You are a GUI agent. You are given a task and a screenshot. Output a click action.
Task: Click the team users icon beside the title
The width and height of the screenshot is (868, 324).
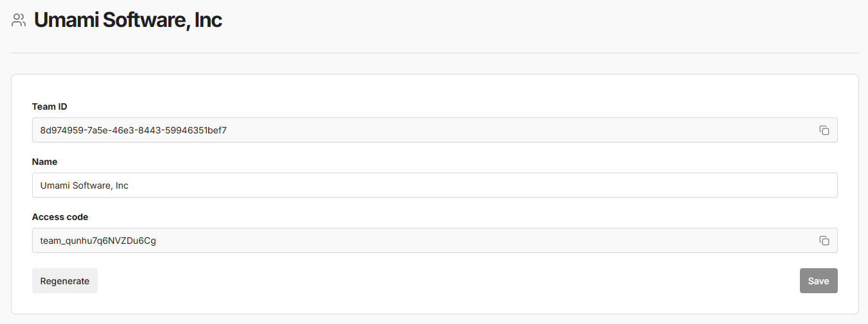point(19,20)
